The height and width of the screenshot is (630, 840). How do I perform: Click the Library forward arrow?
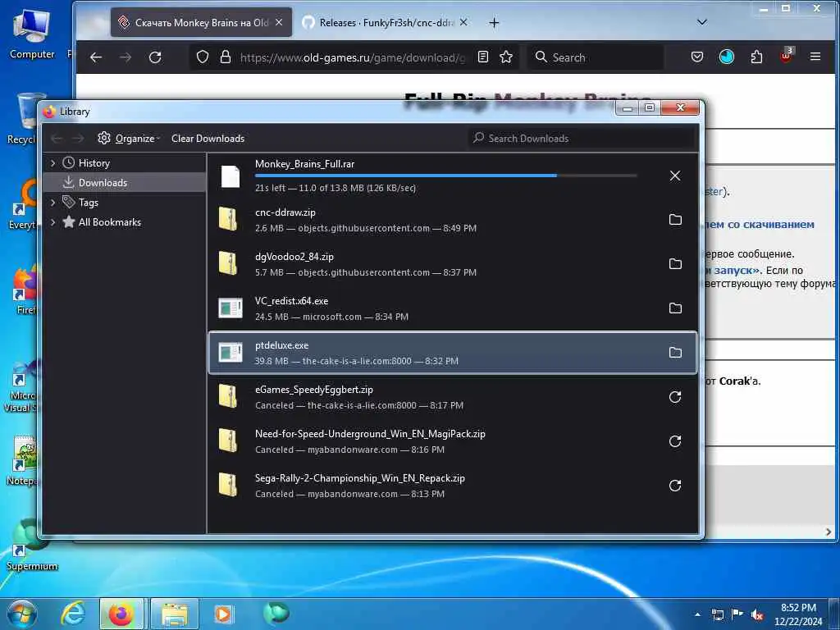[78, 138]
